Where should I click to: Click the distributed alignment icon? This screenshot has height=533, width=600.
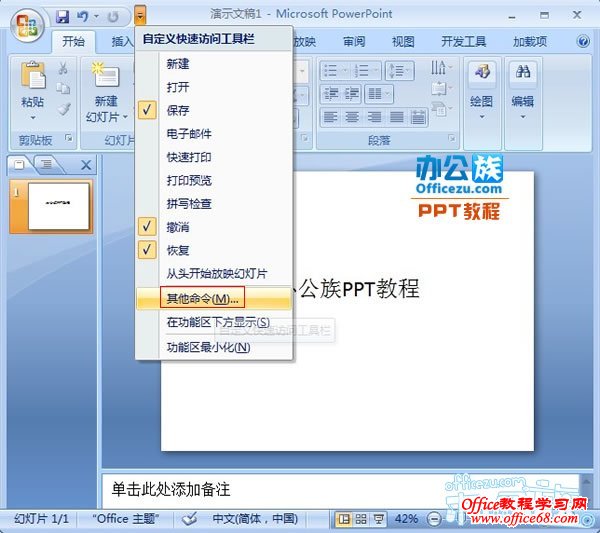418,117
